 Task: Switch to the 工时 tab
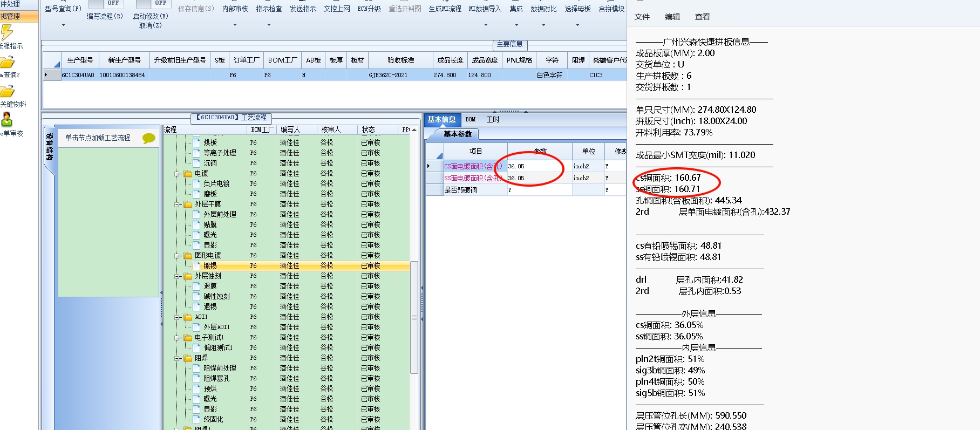coord(493,120)
